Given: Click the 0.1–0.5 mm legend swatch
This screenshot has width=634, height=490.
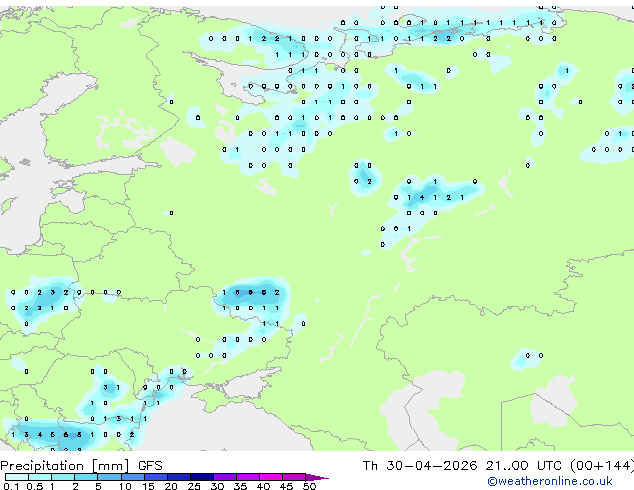Looking at the screenshot, I should click(x=17, y=477).
